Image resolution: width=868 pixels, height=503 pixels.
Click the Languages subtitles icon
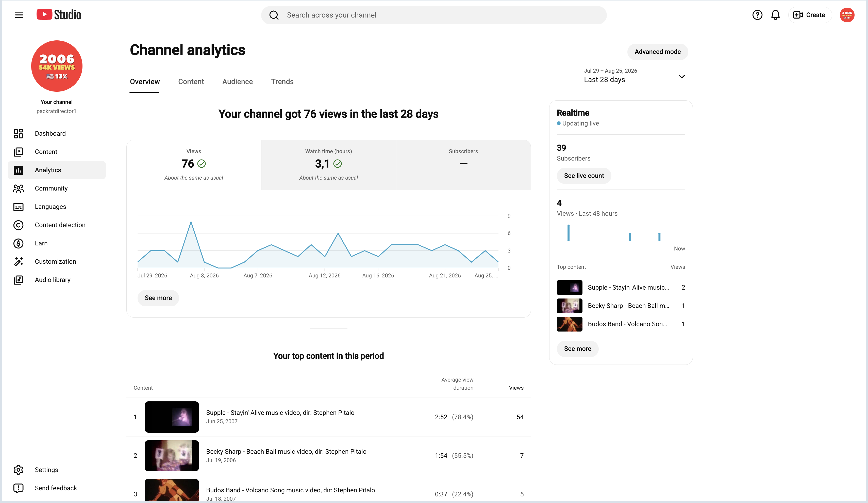[18, 207]
